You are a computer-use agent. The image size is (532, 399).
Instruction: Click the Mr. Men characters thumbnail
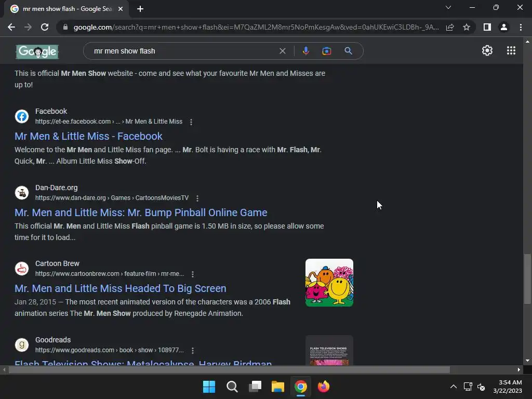tap(329, 283)
